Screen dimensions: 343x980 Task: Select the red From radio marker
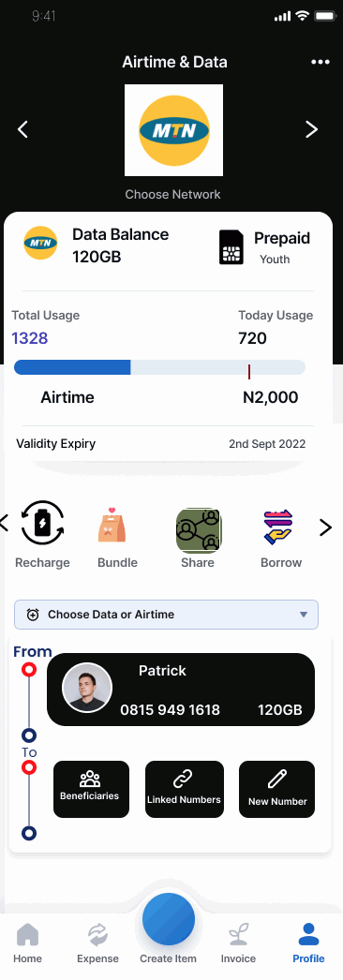pyautogui.click(x=29, y=670)
